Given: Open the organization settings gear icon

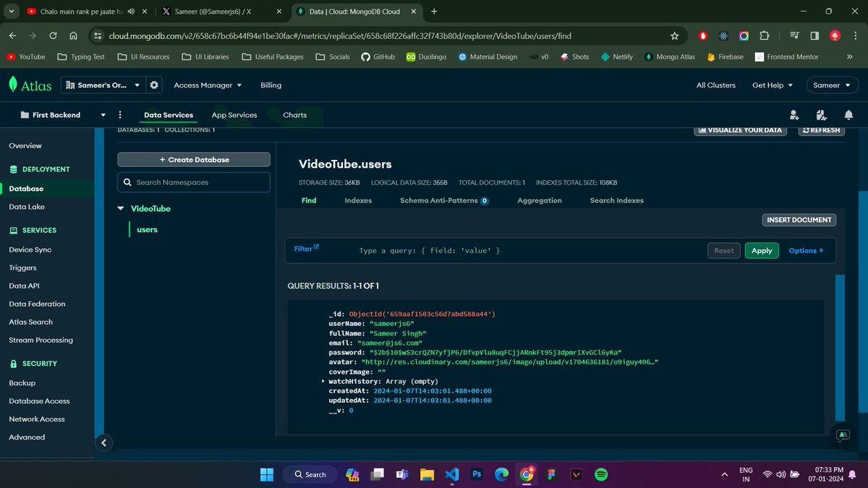Looking at the screenshot, I should coord(154,85).
